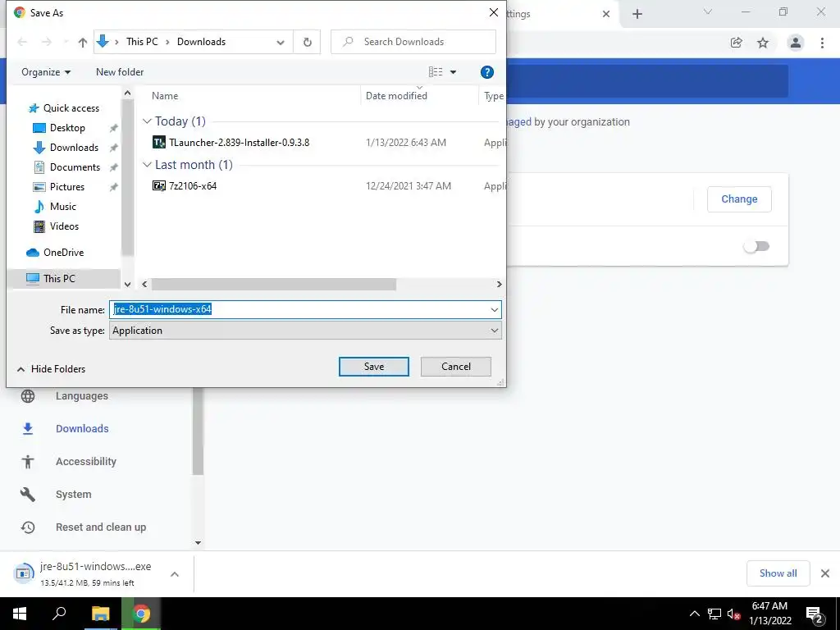Viewport: 840px width, 630px height.
Task: Open view options dropdown arrow
Action: [453, 72]
